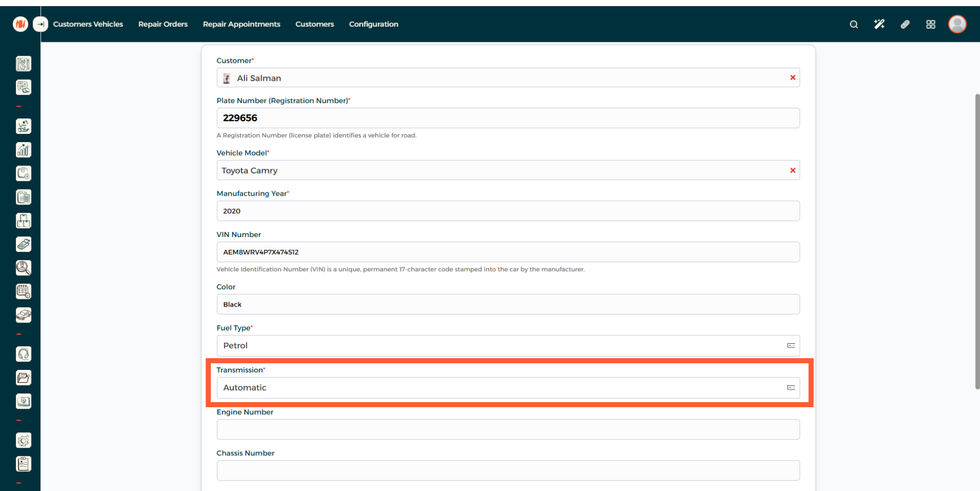Open the Fuel Type dropdown showing Petrol
The height and width of the screenshot is (491, 980).
(x=507, y=346)
